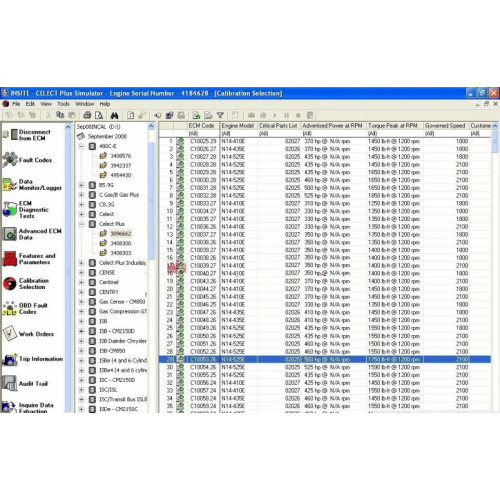Select highlighted folder 3096662
The height and width of the screenshot is (500, 500).
tap(121, 234)
